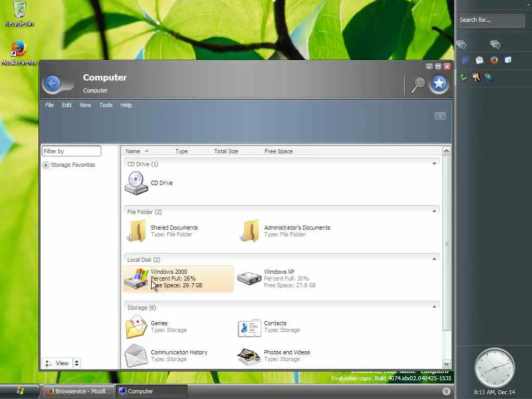532x399 pixels.
Task: Click the View button at bottom left
Action: tap(57, 363)
